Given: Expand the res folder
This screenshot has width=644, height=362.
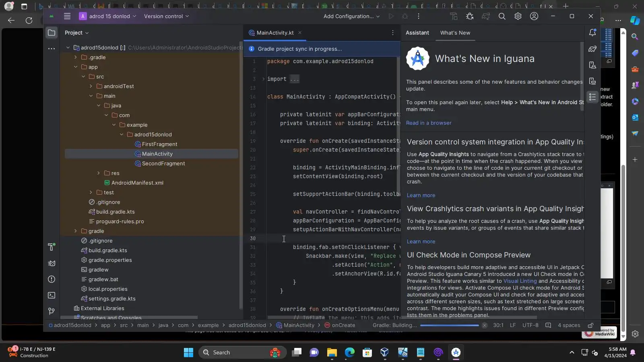Looking at the screenshot, I should pyautogui.click(x=99, y=173).
